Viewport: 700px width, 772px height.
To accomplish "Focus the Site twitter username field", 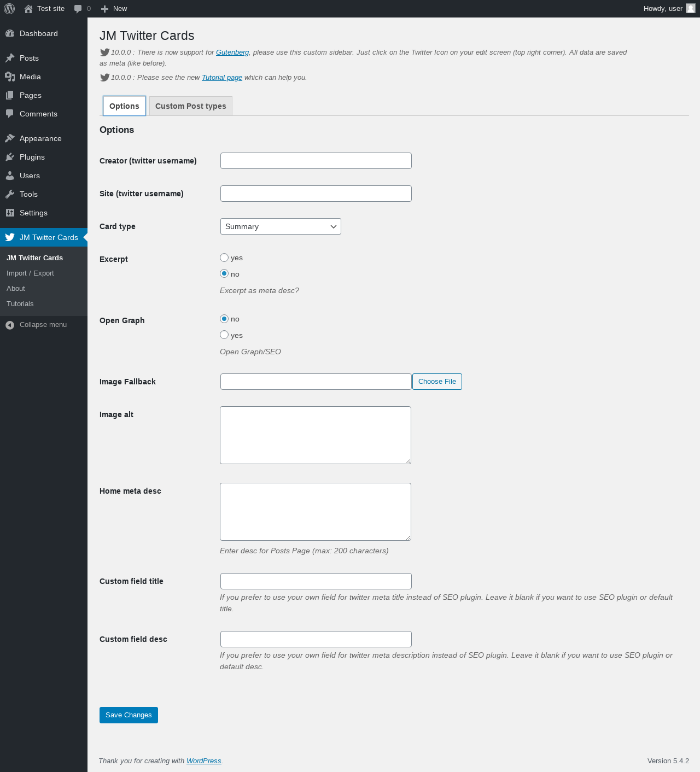I will pos(316,194).
